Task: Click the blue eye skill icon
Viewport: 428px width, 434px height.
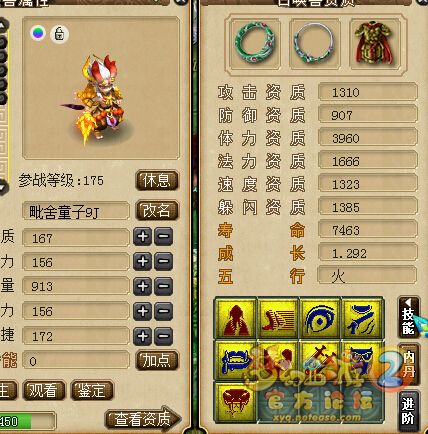Action: pos(320,319)
